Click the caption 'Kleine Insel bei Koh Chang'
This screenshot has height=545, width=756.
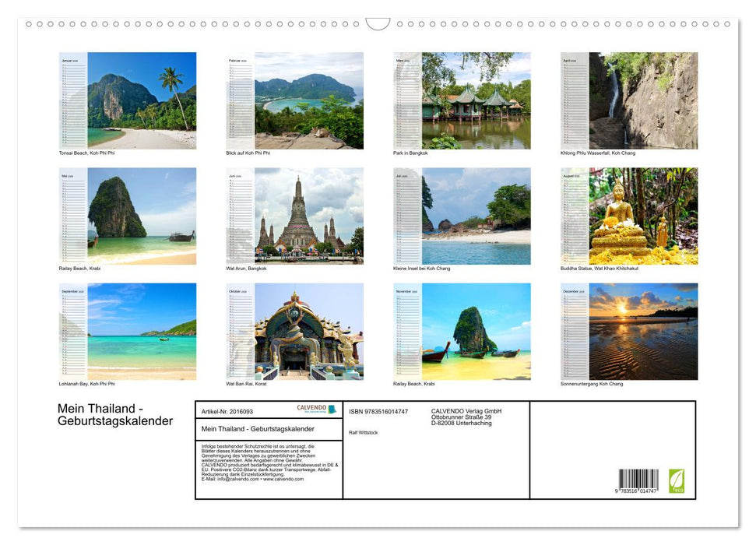tap(422, 268)
